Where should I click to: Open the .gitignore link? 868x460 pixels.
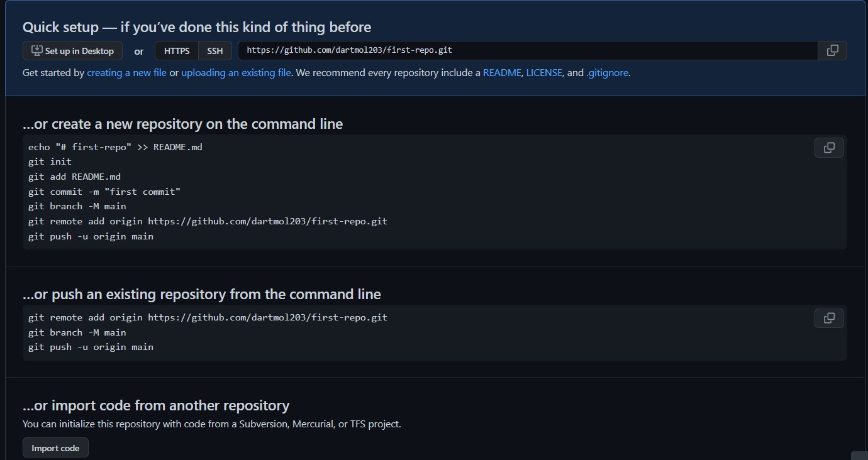coord(607,73)
